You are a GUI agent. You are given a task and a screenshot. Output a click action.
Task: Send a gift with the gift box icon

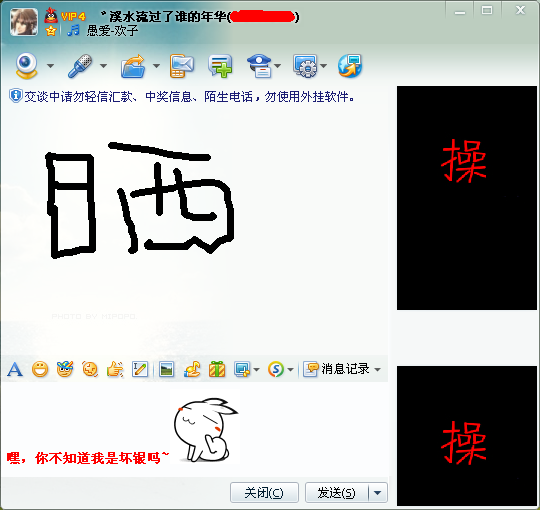tap(217, 370)
